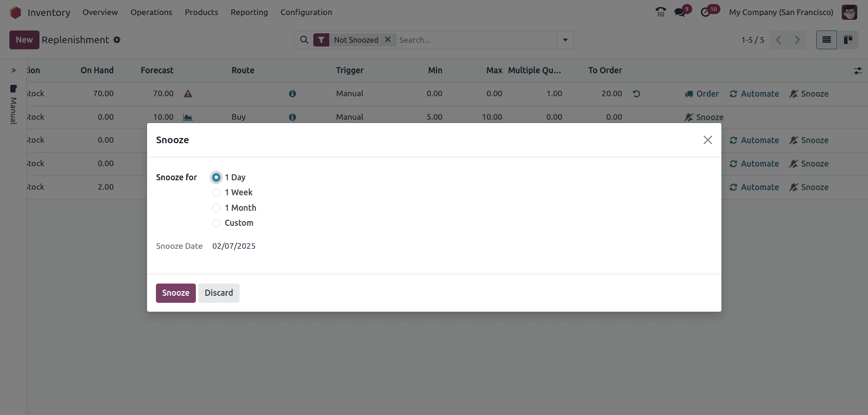Select the Custom snooze radio option
868x415 pixels.
[x=216, y=223]
